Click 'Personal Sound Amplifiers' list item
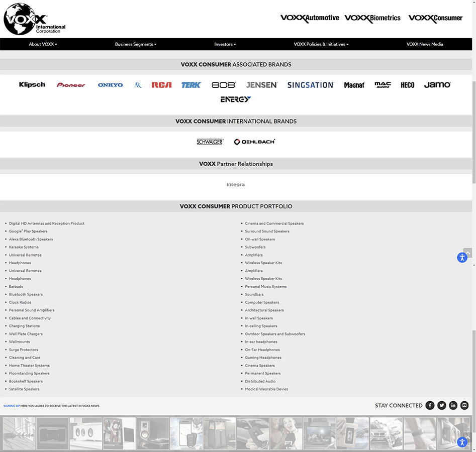The width and height of the screenshot is (476, 452). (x=32, y=310)
